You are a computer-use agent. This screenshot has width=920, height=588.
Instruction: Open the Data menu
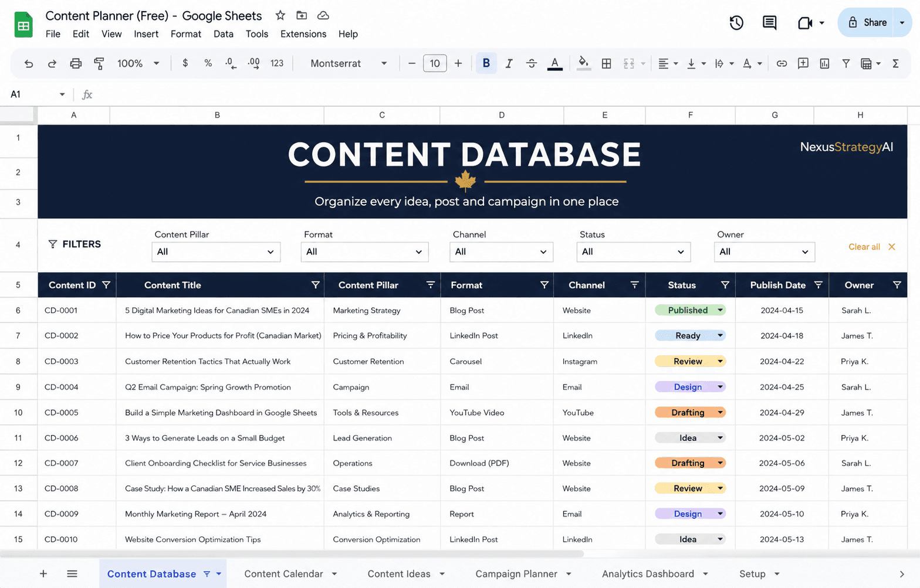coord(223,34)
